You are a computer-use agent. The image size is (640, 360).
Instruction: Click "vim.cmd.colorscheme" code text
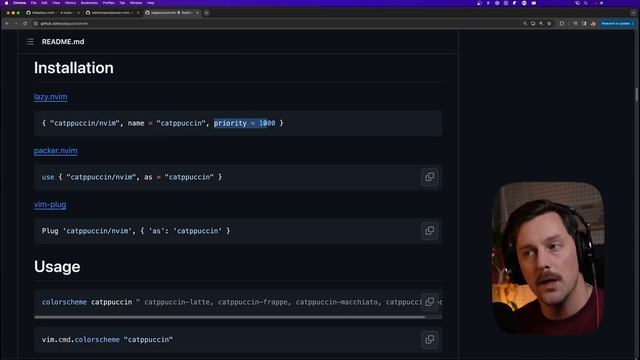[81, 340]
